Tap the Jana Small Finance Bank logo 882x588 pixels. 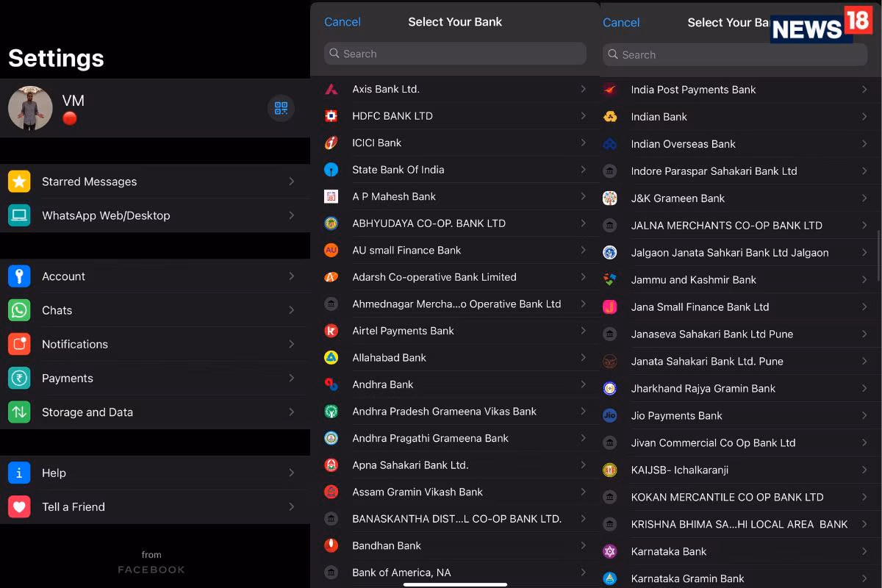609,307
